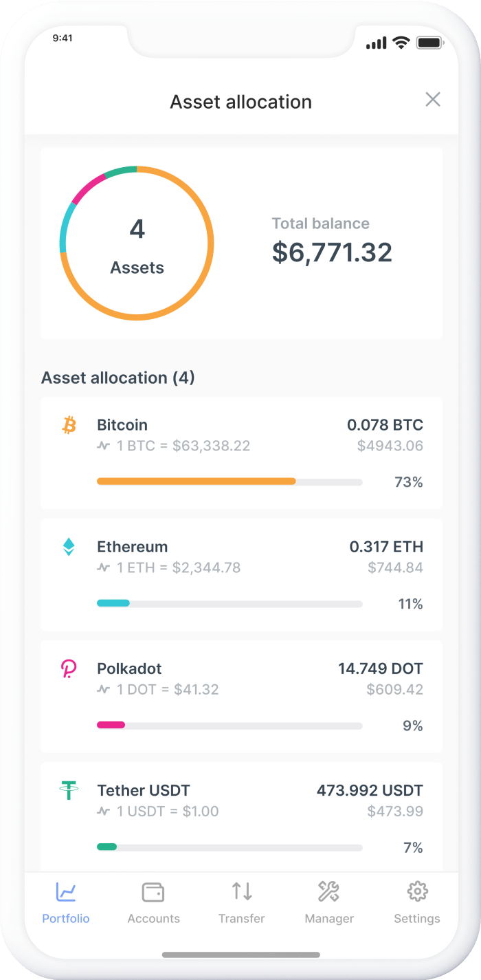This screenshot has width=481, height=980.
Task: Click the Tether USDT logo icon
Action: pyautogui.click(x=69, y=791)
